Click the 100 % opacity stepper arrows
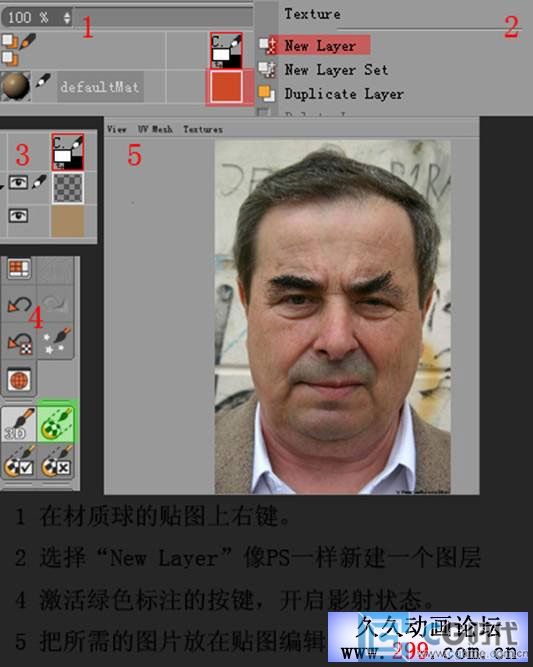Viewport: 533px width, 667px height. click(x=67, y=17)
